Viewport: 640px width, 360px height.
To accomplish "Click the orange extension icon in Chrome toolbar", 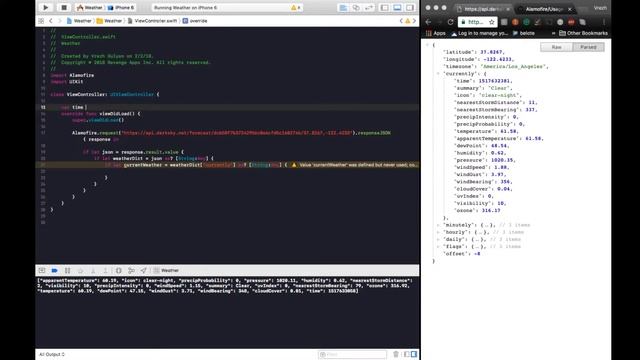I will click(x=515, y=22).
